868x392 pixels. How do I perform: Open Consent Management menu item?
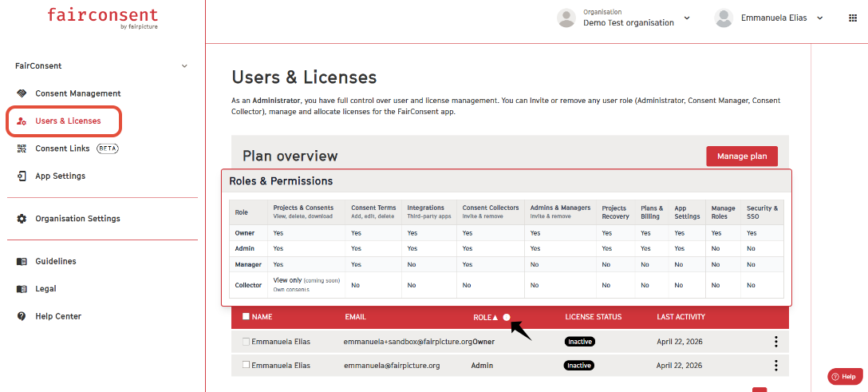[x=78, y=93]
